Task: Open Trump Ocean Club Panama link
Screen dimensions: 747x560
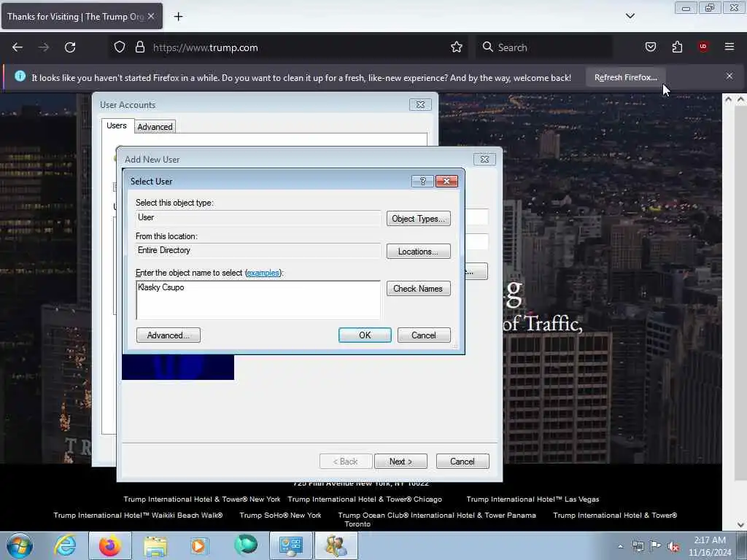Action: tap(437, 516)
